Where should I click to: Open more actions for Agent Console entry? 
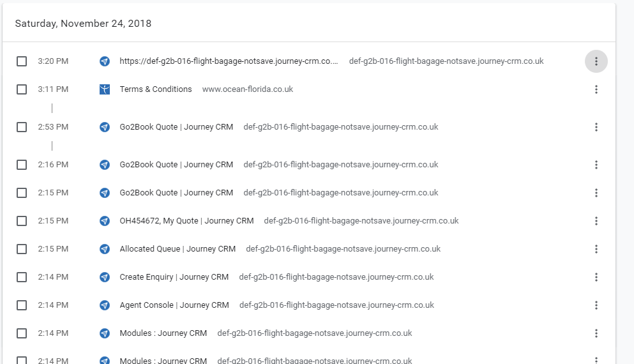(x=596, y=305)
